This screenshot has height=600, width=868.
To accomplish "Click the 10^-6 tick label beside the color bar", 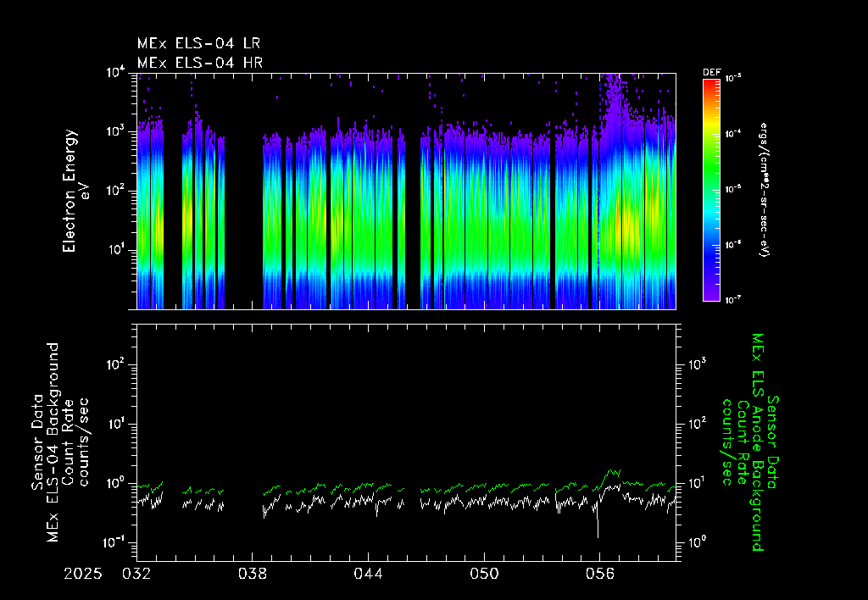I will click(x=732, y=245).
